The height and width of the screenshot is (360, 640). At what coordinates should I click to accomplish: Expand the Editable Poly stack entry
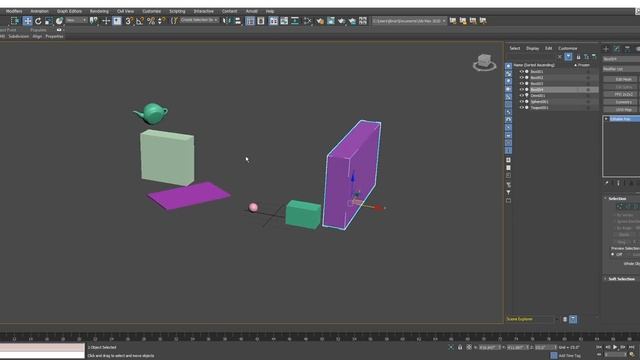click(x=607, y=119)
